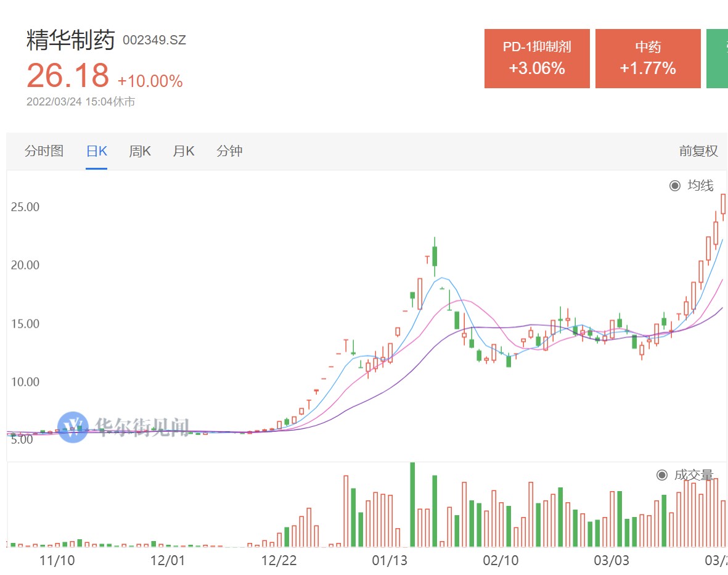Switch to the 分时图 tab
The width and height of the screenshot is (728, 575).
tap(44, 151)
